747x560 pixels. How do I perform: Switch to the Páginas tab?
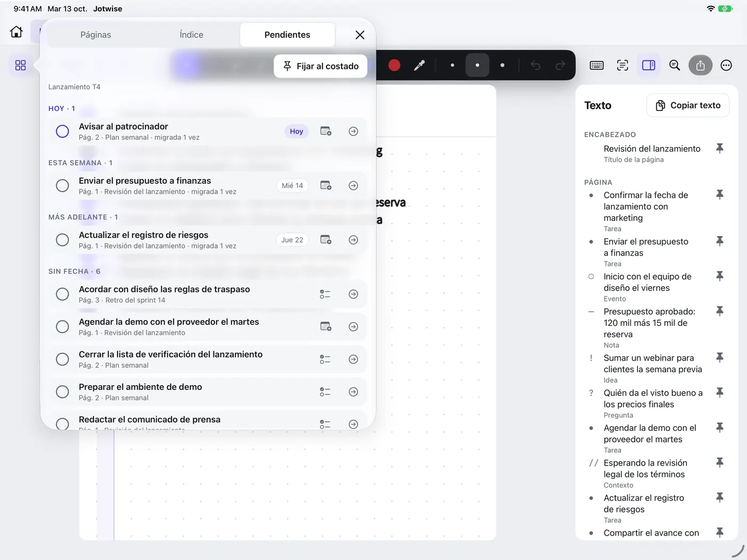point(96,35)
